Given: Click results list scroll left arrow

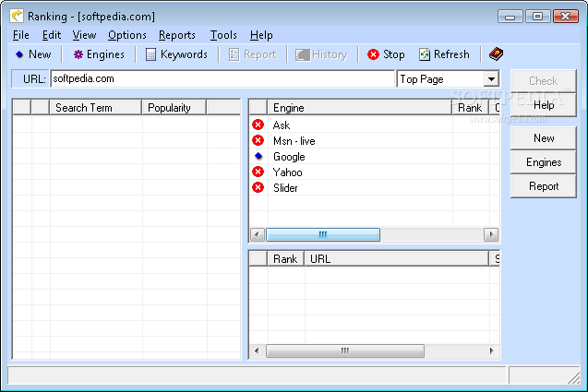Looking at the screenshot, I should tap(257, 350).
